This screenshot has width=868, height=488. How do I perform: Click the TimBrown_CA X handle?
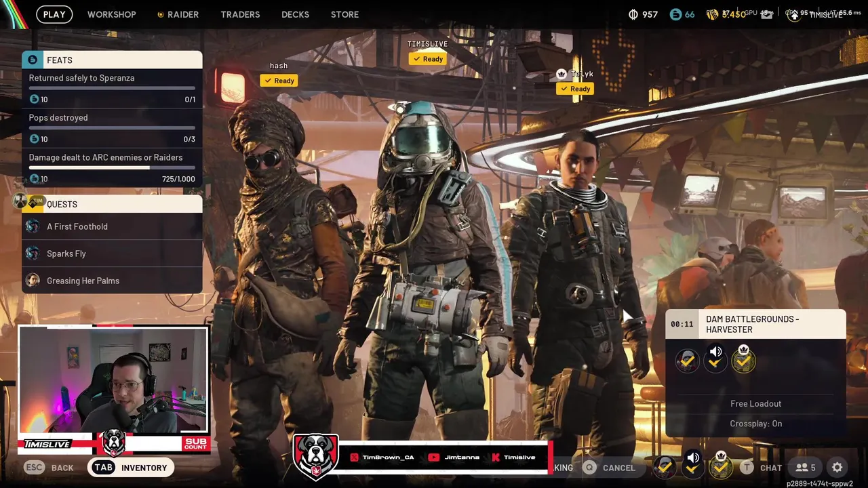coord(382,457)
